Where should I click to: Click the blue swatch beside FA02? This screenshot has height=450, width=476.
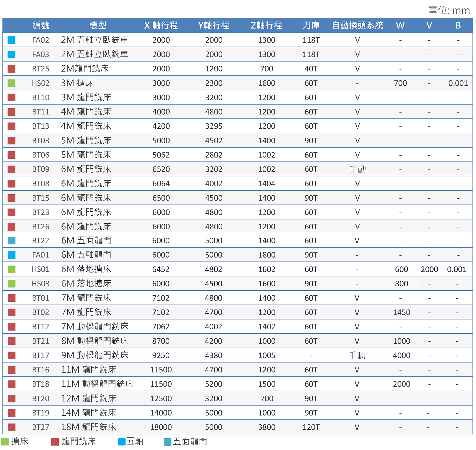[x=11, y=40]
